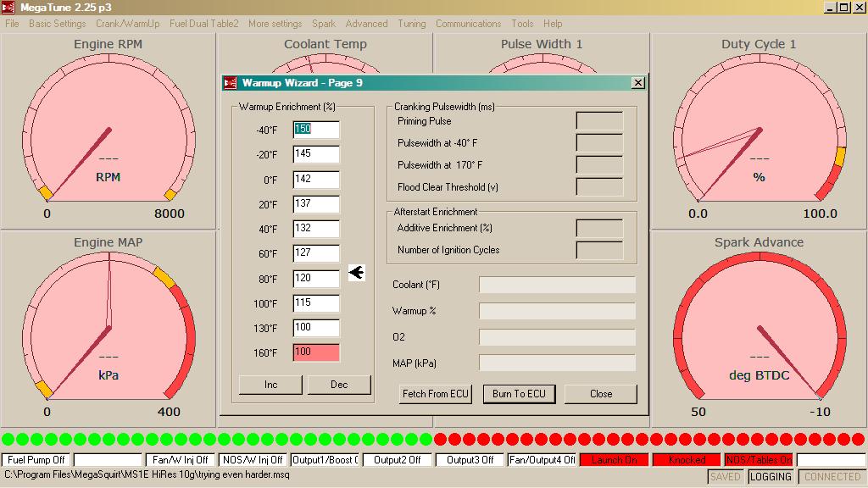Click the Output2 Off indicator
This screenshot has height=488, width=868.
(397, 460)
